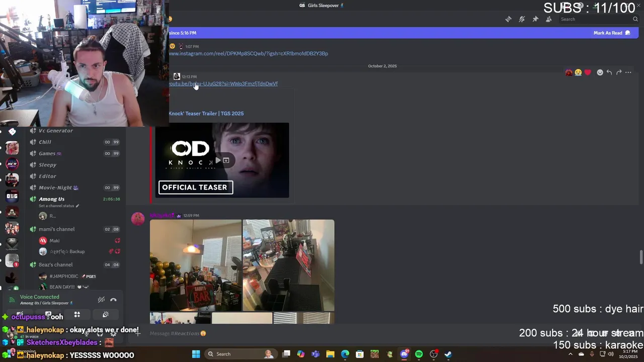The height and width of the screenshot is (362, 644).
Task: Open the soundboard button in voice panel
Action: [x=106, y=314]
